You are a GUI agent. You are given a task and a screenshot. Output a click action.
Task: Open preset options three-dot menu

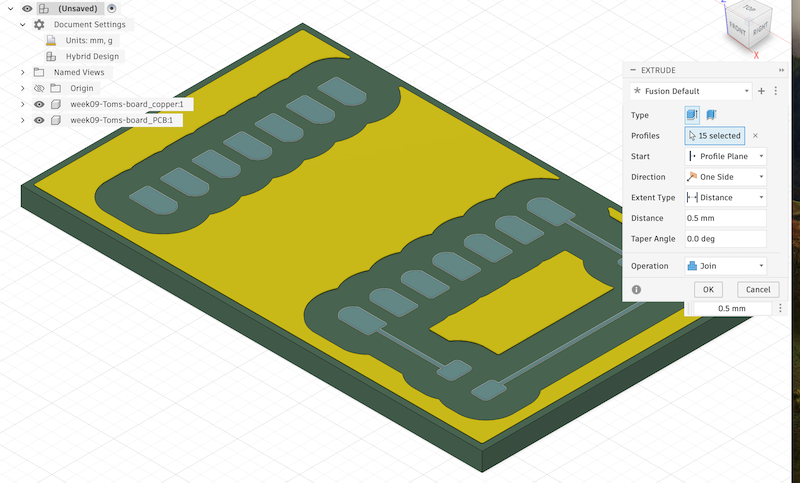776,91
